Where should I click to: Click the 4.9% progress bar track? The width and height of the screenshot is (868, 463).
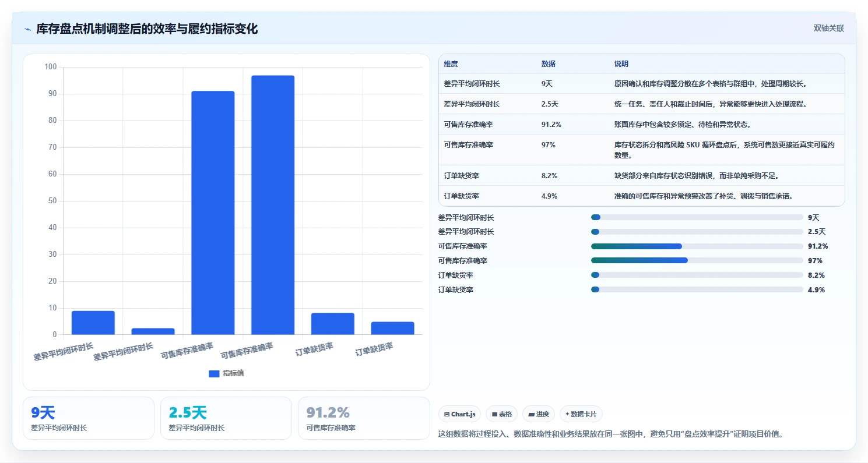tap(697, 289)
